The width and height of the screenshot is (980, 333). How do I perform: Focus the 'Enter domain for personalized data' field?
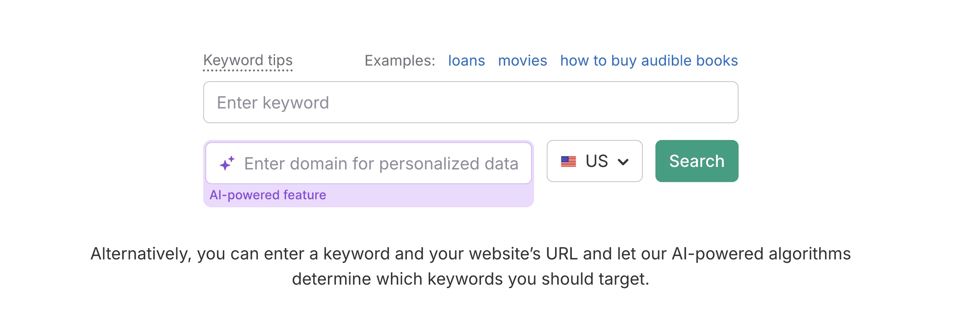pyautogui.click(x=369, y=163)
